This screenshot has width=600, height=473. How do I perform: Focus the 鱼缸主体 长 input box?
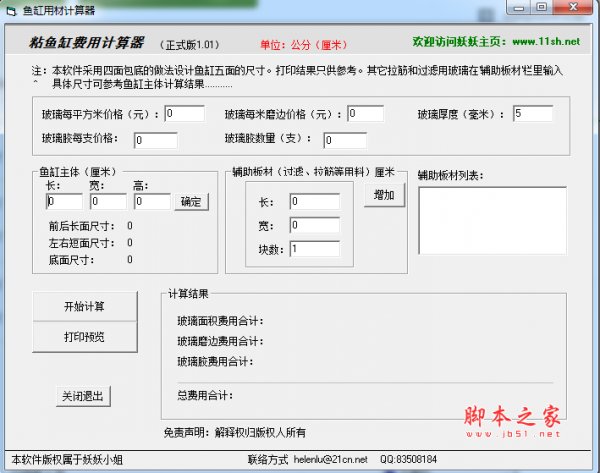(64, 201)
